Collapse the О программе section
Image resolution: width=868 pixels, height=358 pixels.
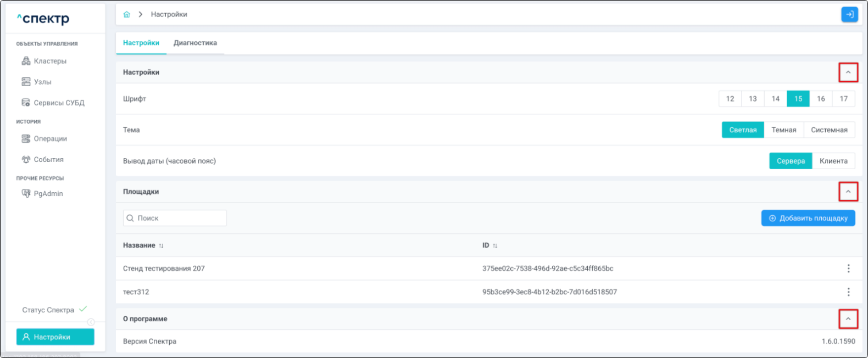click(x=848, y=319)
